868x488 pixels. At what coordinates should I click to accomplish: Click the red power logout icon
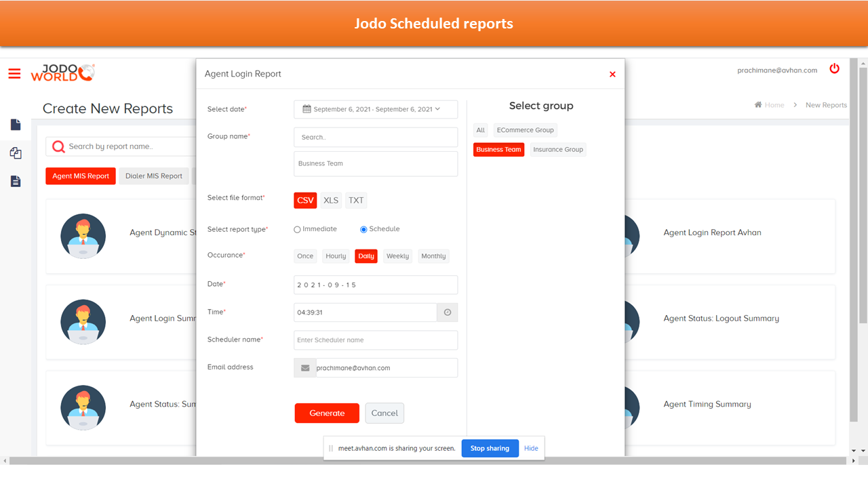coord(834,69)
